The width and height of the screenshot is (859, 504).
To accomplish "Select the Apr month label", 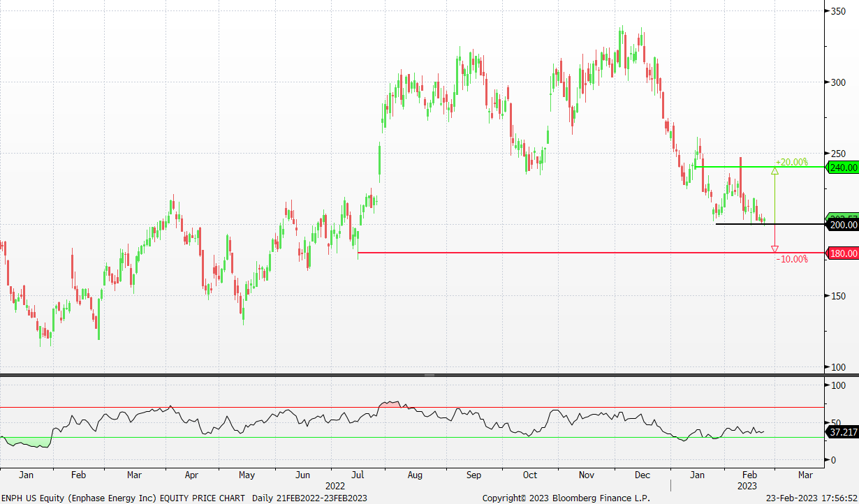I will click(191, 475).
